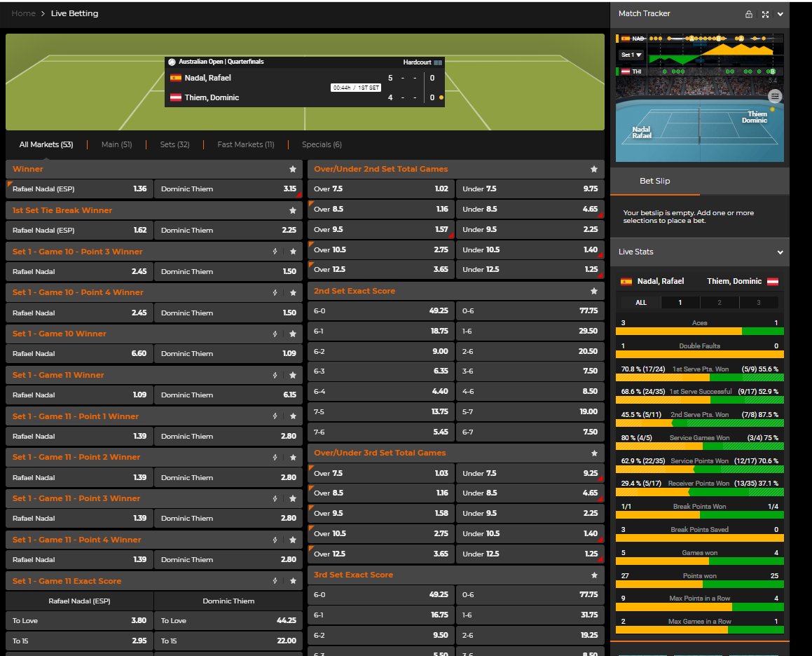Viewport: 812px width, 656px height.
Task: Show set 1 stats in Live Stats
Action: pyautogui.click(x=680, y=303)
